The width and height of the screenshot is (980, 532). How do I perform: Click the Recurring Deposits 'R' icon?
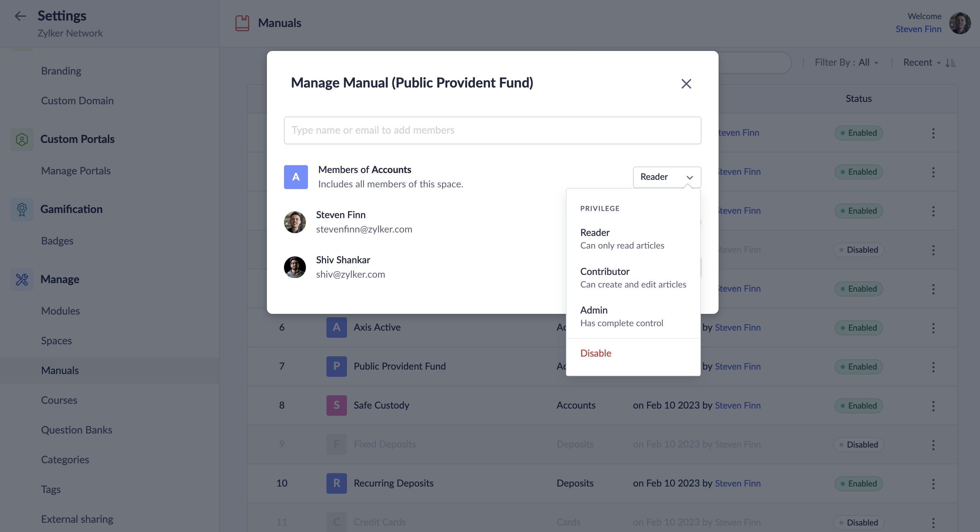pyautogui.click(x=336, y=483)
